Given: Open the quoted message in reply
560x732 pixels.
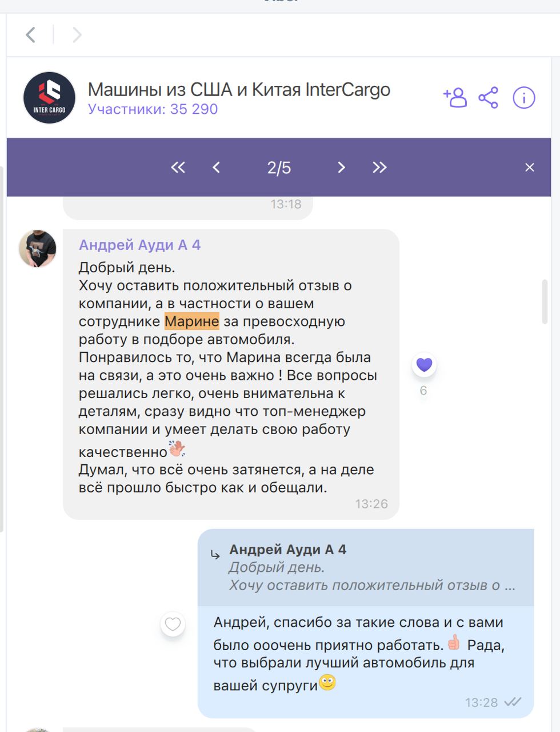Looking at the screenshot, I should 366,567.
